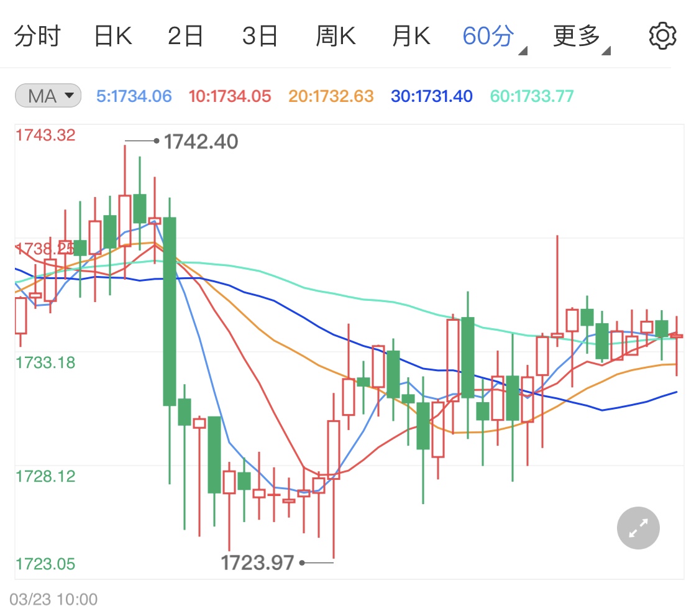Click the axis label 1743.32

[45, 135]
